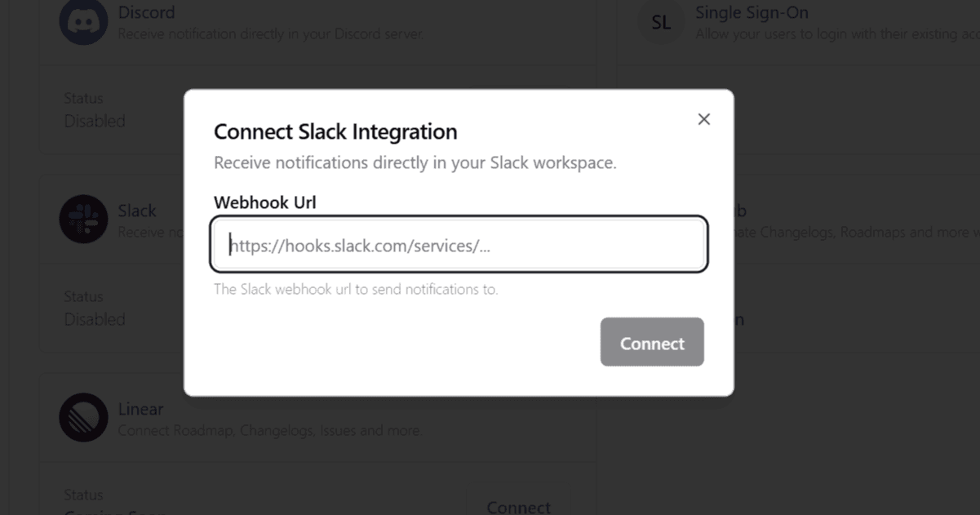980x515 pixels.
Task: Select the Single Sign-On heading
Action: 752,12
